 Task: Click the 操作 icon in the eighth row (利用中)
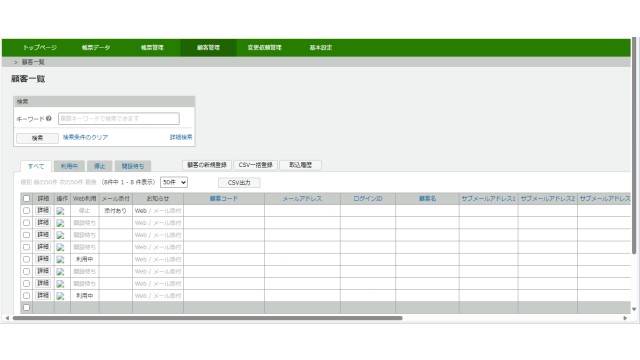[60, 296]
